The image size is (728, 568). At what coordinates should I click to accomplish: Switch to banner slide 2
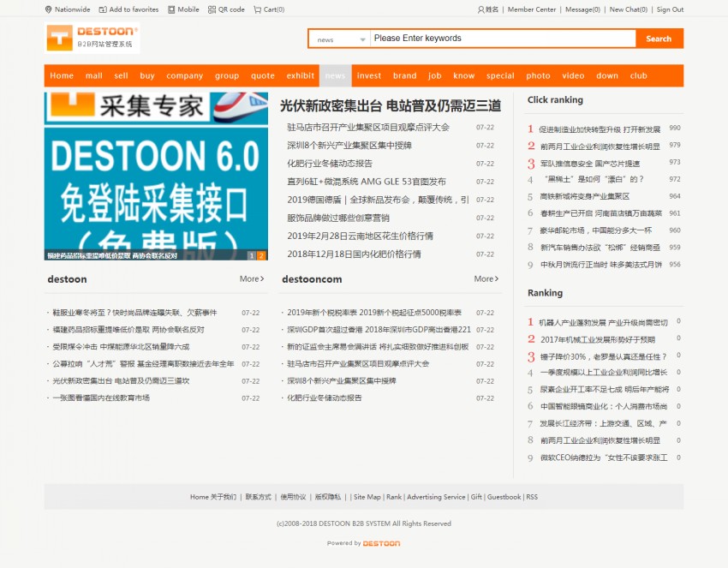tap(261, 255)
